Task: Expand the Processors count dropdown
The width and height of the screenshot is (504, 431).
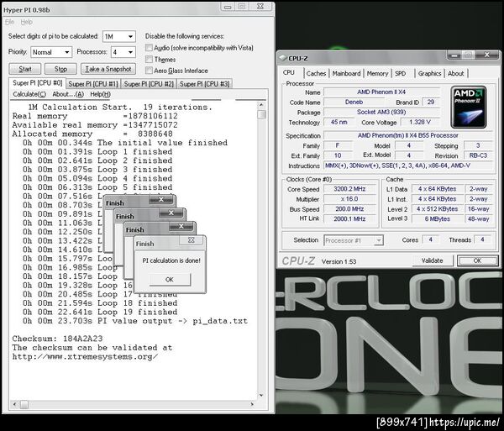Action: coord(123,52)
